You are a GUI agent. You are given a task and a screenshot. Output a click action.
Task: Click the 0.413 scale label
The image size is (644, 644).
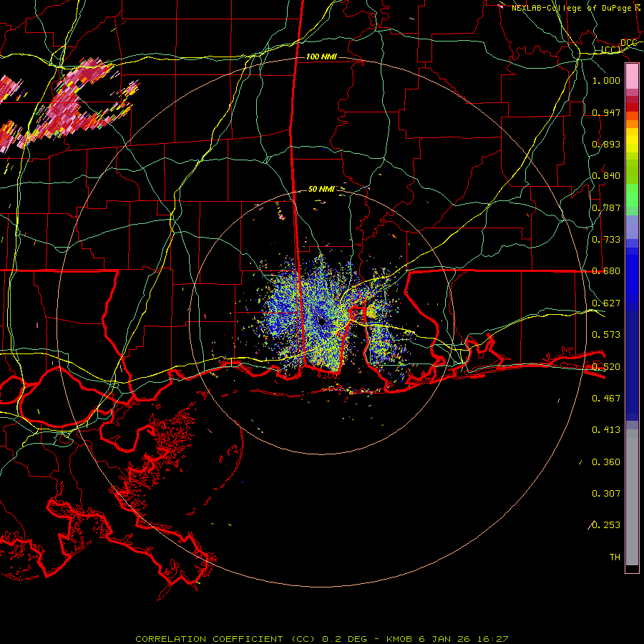pos(606,430)
